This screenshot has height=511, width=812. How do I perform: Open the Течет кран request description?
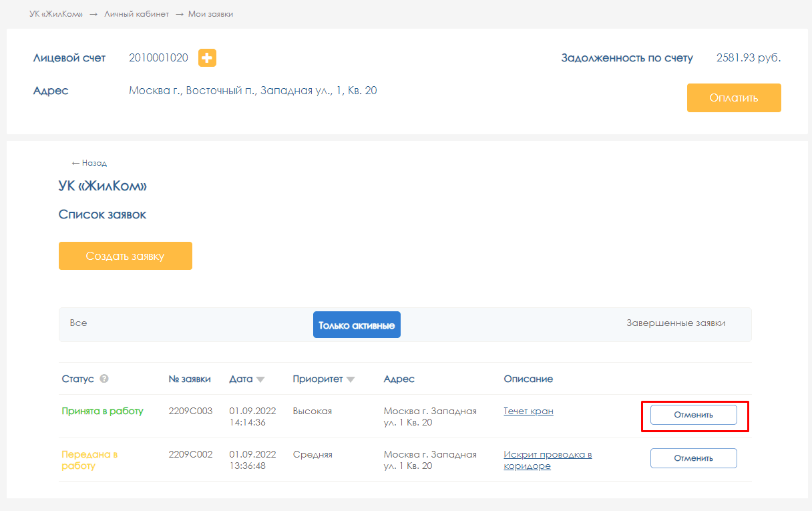pos(528,411)
